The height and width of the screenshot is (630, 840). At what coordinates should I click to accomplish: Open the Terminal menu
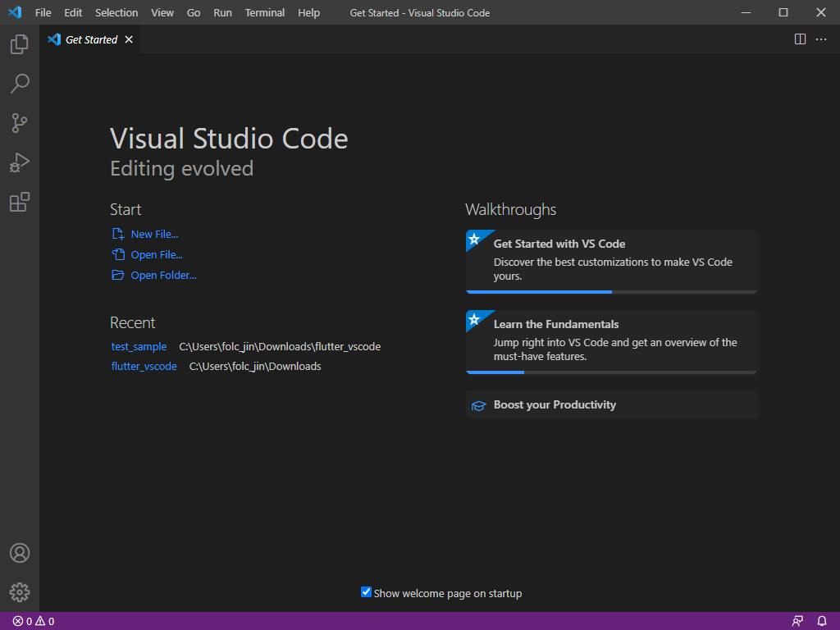click(265, 12)
